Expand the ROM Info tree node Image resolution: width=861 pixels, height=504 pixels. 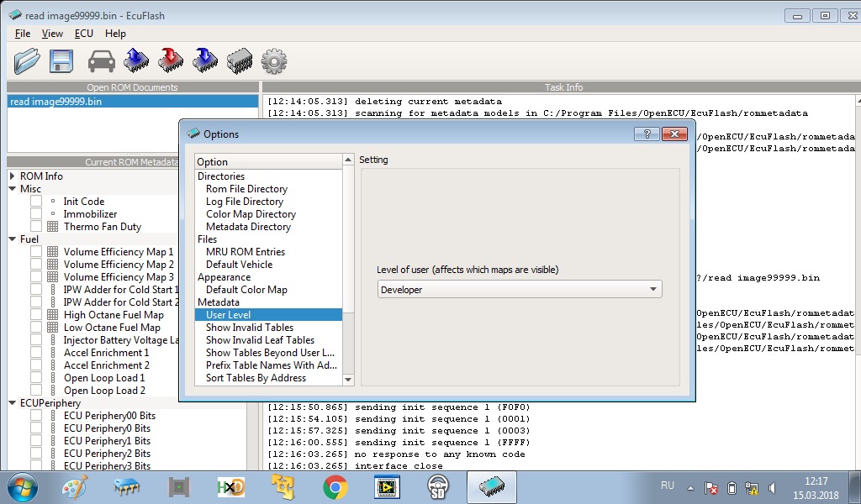pyautogui.click(x=12, y=176)
